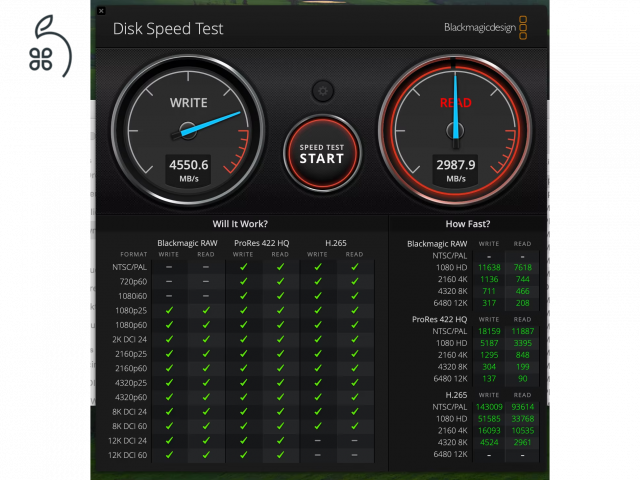Open the settings gear above Start
Viewport: 640px width, 480px height.
tap(323, 91)
